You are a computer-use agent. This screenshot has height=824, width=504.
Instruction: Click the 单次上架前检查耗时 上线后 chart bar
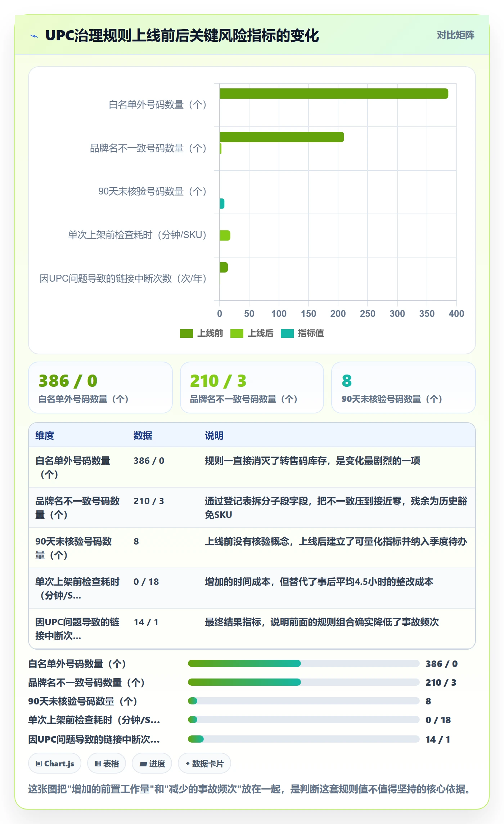tap(225, 235)
